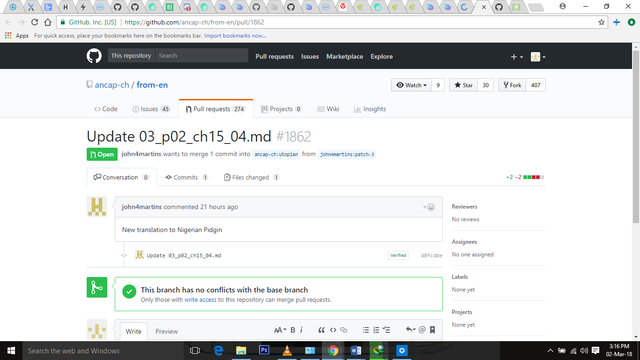Toggle bold text in comment toolbar
Viewport: 640px width, 360px height.
click(293, 330)
